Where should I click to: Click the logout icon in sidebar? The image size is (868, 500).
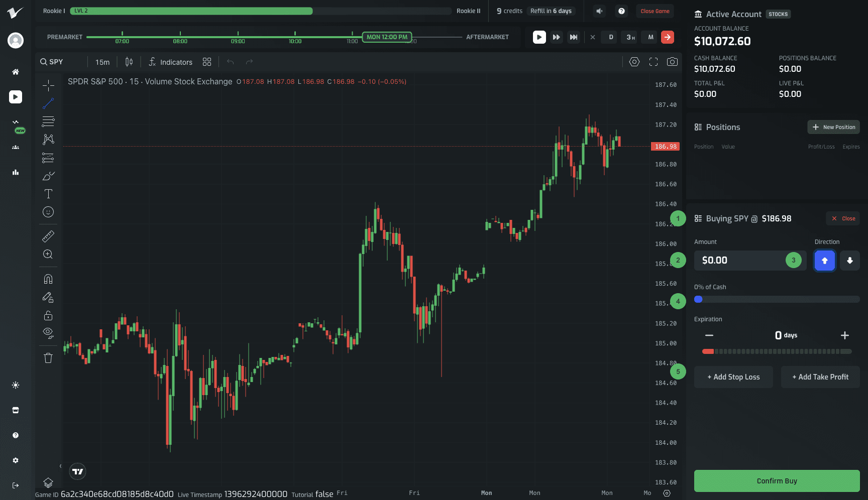(16, 485)
